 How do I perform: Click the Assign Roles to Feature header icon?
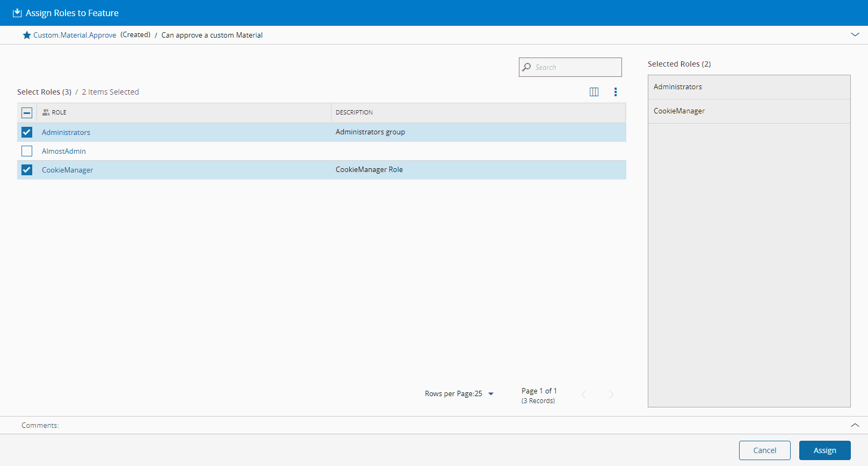coord(17,13)
